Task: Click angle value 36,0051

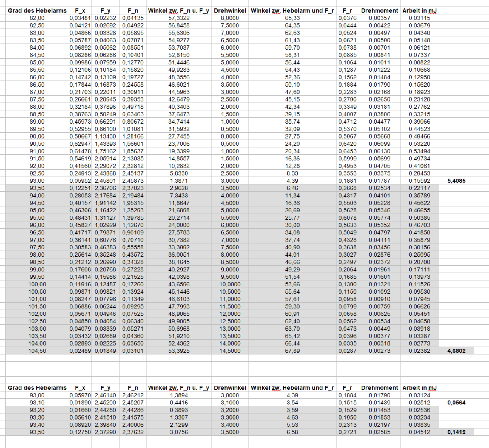Action: click(x=179, y=255)
